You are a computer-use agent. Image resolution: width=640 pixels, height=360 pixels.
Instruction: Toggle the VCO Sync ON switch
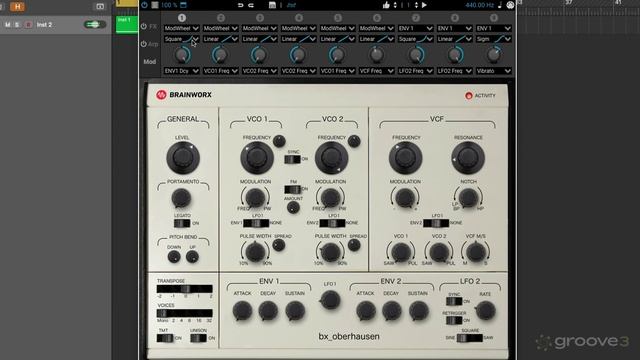tap(292, 159)
